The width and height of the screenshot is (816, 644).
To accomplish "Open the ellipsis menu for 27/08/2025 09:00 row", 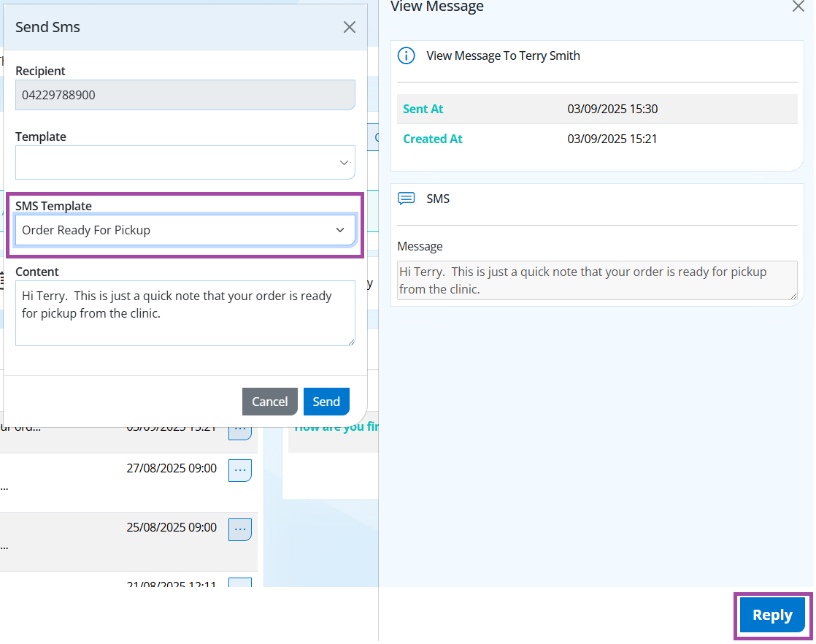I will tap(240, 470).
